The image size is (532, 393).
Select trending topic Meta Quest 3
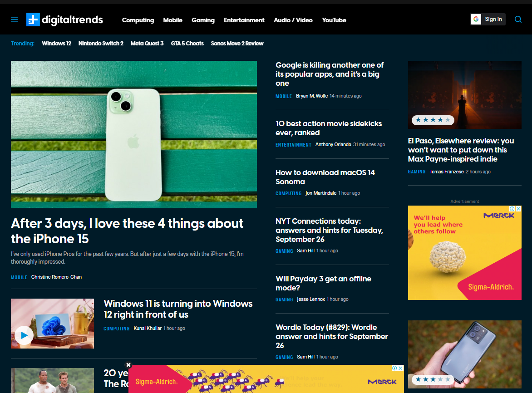[x=147, y=44]
